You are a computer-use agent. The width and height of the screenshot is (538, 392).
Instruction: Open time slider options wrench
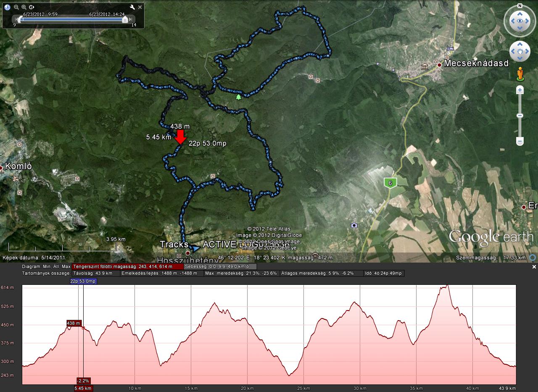pos(132,7)
